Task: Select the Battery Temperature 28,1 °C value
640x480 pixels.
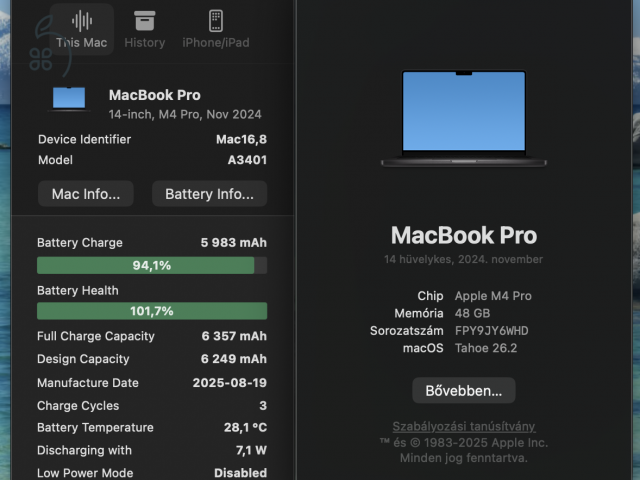Action: 245,428
